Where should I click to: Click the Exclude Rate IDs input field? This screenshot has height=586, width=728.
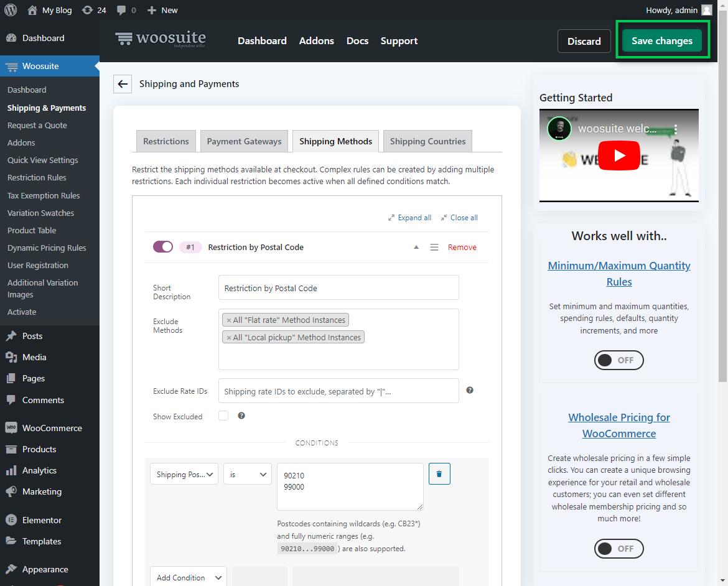(338, 391)
